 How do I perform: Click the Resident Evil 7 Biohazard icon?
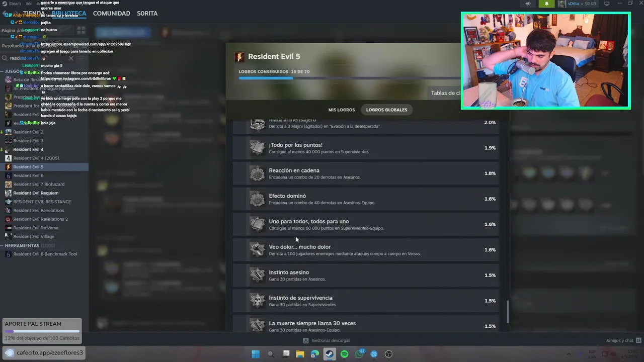point(8,185)
